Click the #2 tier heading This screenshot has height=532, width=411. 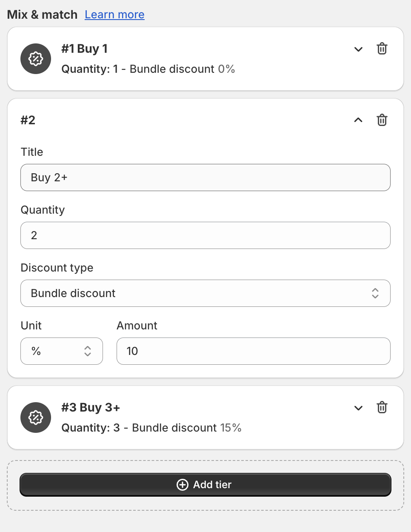(28, 120)
